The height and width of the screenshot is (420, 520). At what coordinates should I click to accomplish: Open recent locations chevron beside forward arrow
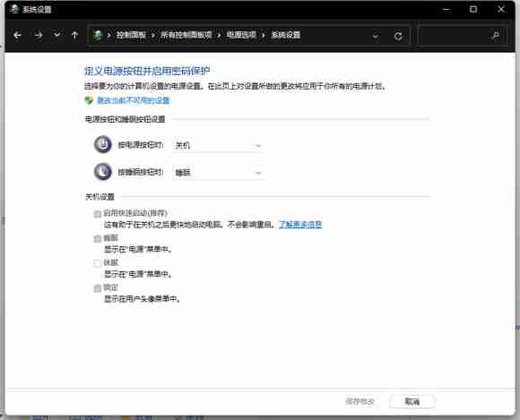(57, 34)
